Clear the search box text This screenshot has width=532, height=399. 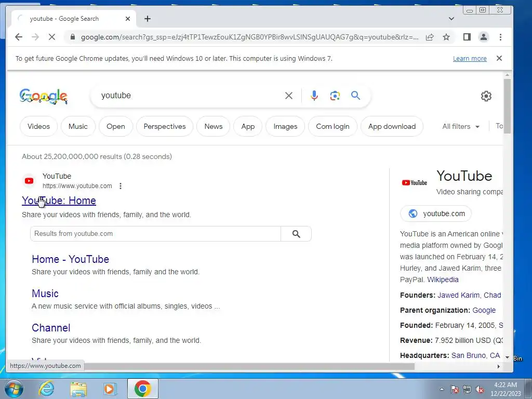tap(289, 96)
